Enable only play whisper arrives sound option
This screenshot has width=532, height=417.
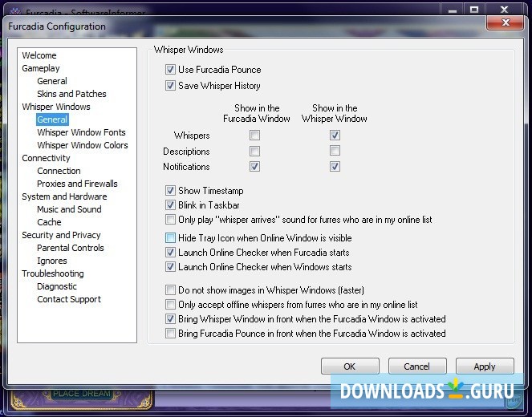point(170,220)
